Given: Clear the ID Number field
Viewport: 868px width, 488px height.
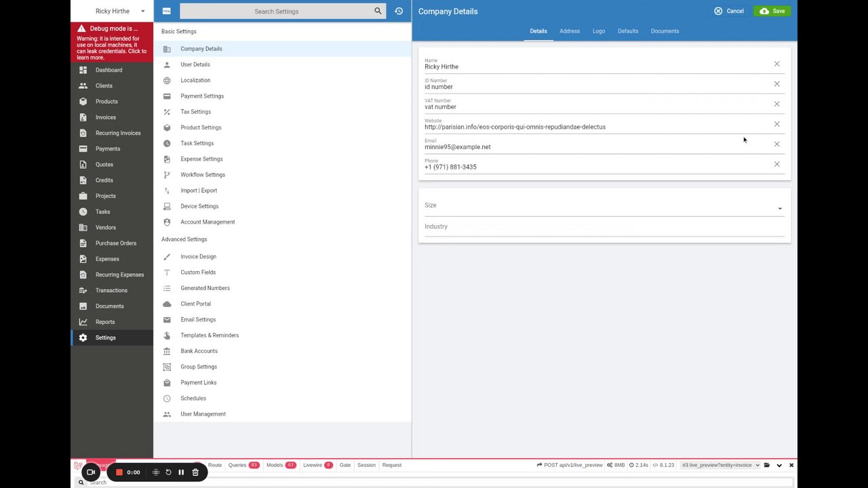Looking at the screenshot, I should [777, 84].
